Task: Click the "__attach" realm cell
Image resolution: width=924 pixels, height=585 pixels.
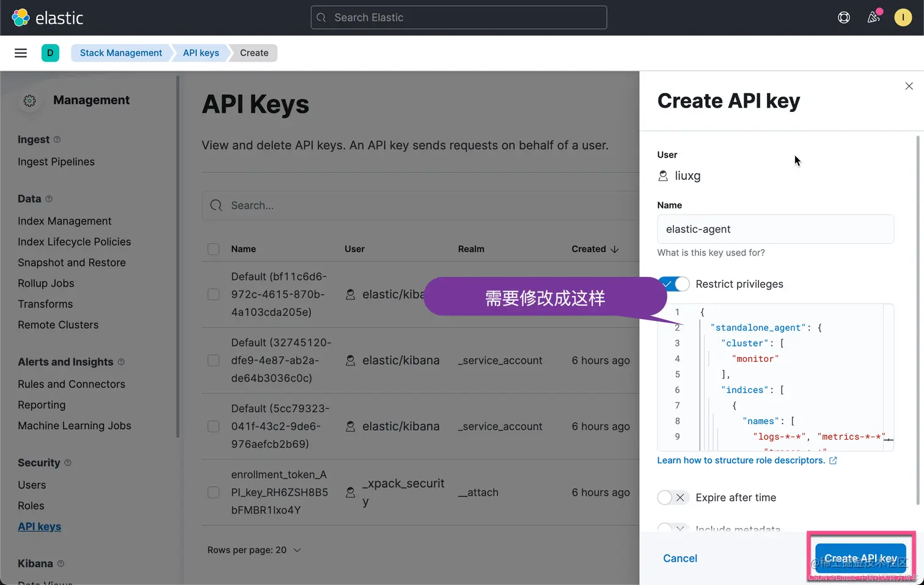Action: coord(479,493)
